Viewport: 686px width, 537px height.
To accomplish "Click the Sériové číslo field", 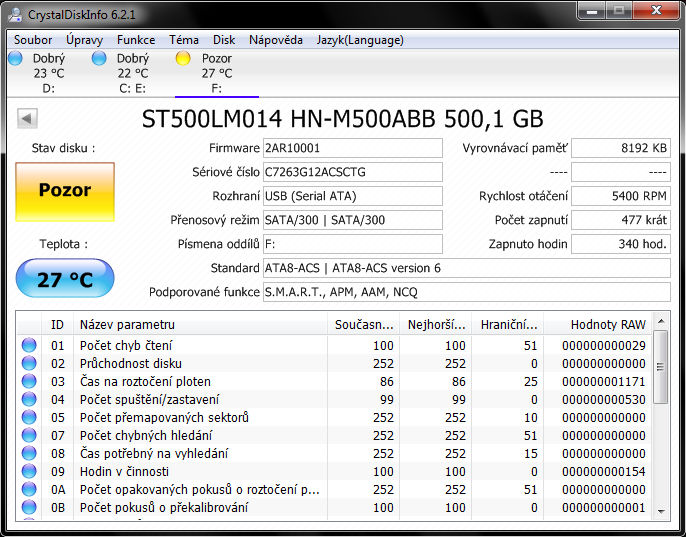I will pos(352,172).
